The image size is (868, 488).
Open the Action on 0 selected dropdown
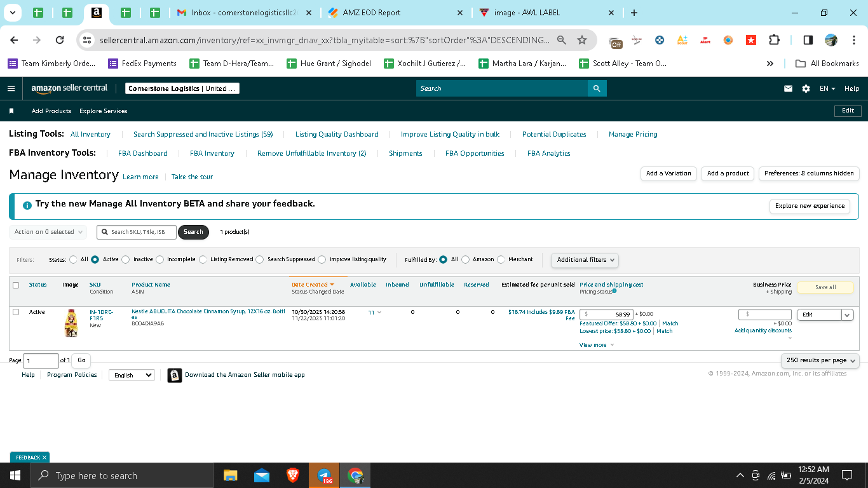point(48,232)
